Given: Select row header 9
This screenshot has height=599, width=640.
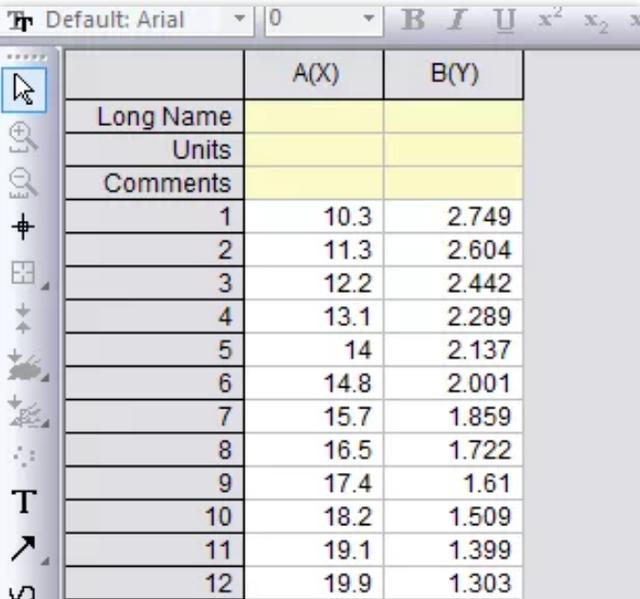Looking at the screenshot, I should pyautogui.click(x=155, y=483).
